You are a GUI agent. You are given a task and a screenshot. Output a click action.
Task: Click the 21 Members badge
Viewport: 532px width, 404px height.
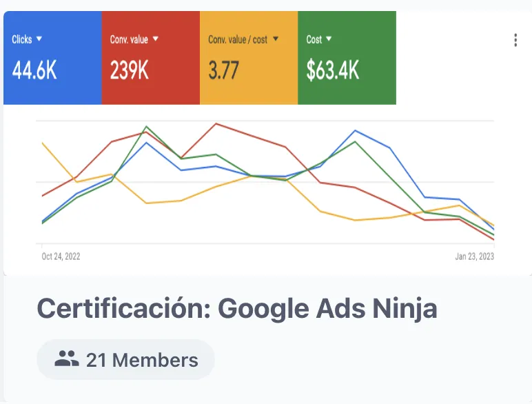tap(125, 359)
